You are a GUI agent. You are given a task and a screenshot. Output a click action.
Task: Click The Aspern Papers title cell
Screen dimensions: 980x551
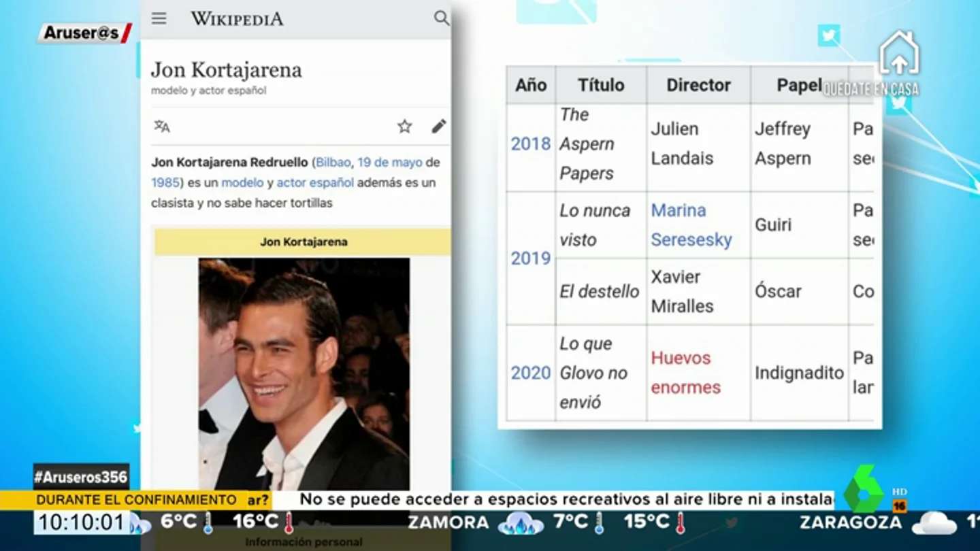click(x=601, y=144)
